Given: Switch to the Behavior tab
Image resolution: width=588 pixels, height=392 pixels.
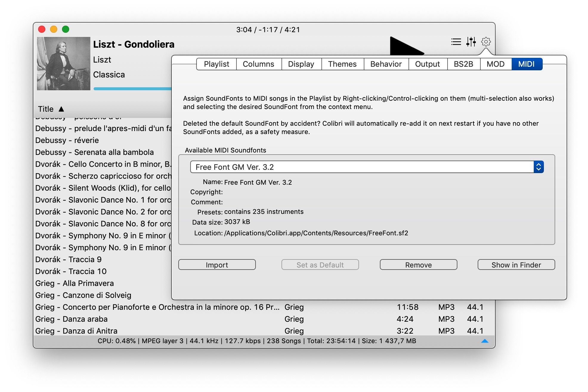Looking at the screenshot, I should click(386, 64).
